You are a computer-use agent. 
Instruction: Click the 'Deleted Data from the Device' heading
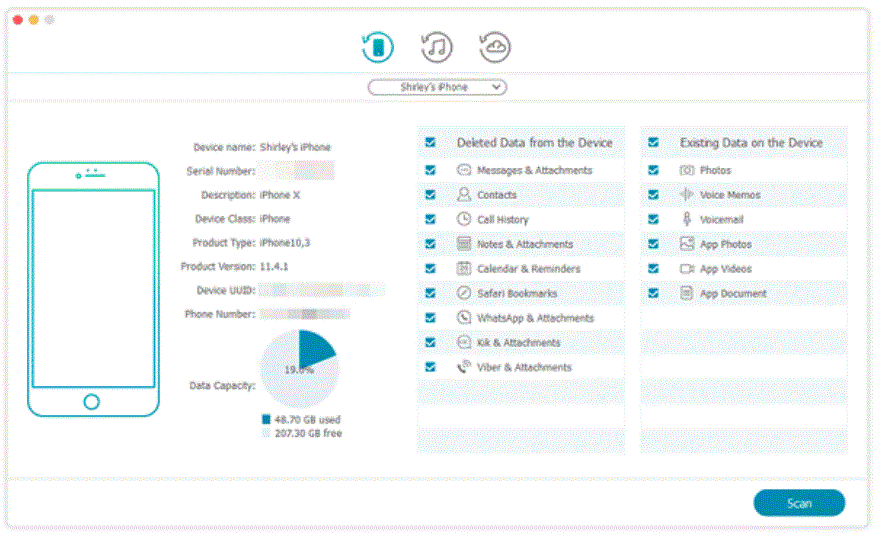point(534,143)
